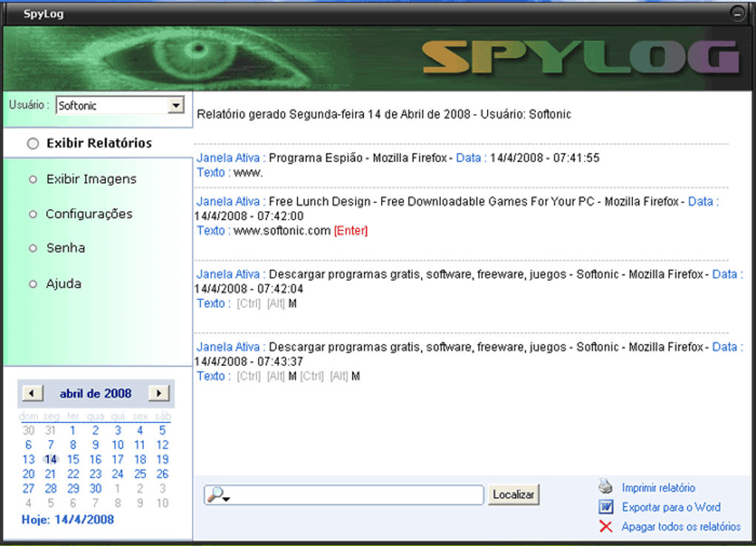Select grayed day 31 of previous month
This screenshot has width=756, height=546.
pyautogui.click(x=50, y=430)
